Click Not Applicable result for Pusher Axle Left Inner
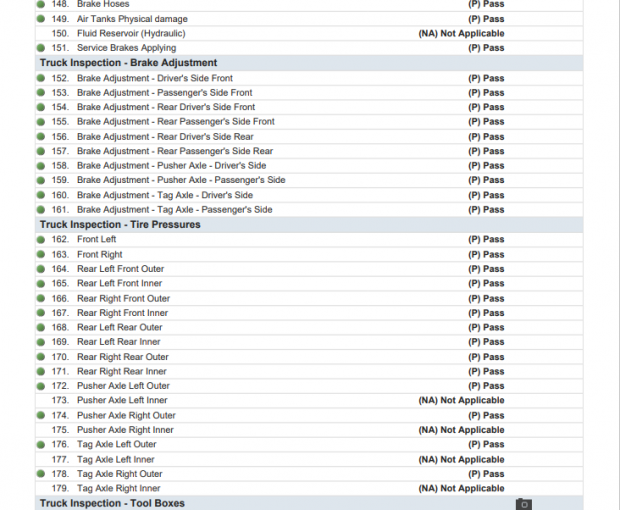Image resolution: width=620 pixels, height=510 pixels. tap(461, 401)
